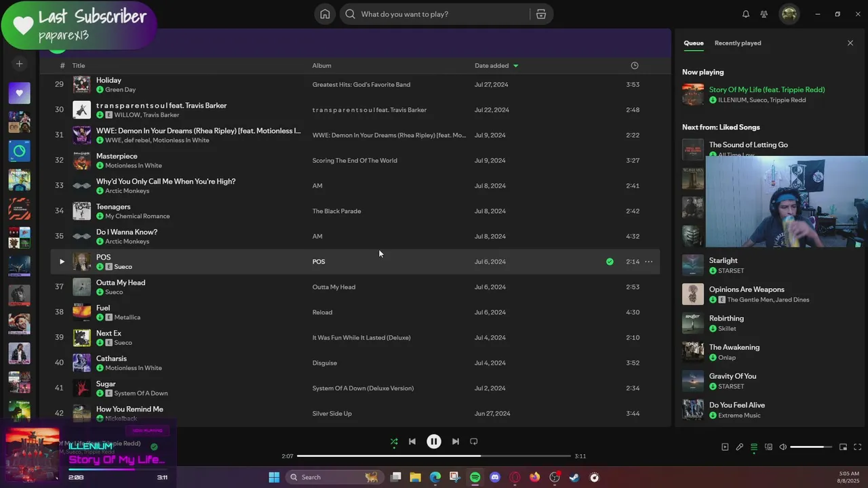This screenshot has width=868, height=488.
Task: Open the Opera GX taskbar icon
Action: point(515,477)
